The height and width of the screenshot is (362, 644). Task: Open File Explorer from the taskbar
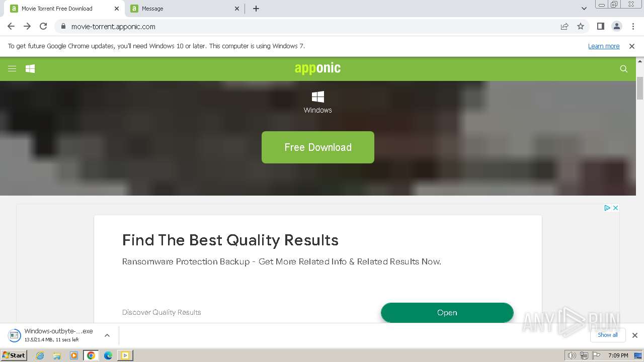click(57, 355)
